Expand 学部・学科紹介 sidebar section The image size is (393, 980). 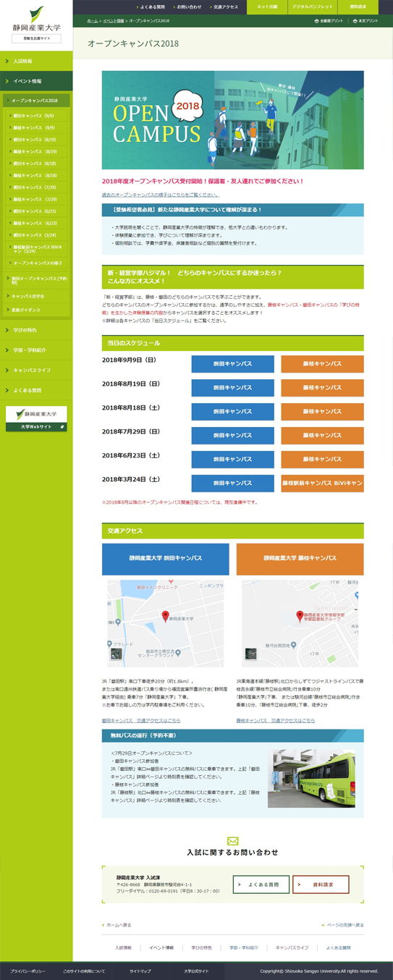36,350
